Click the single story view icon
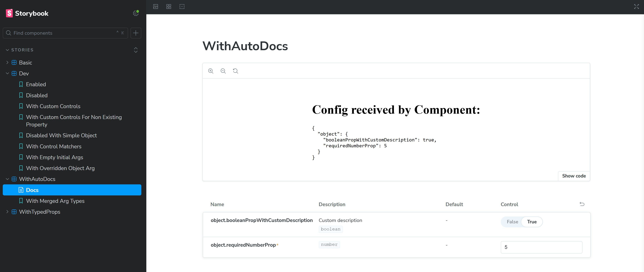Image resolution: width=644 pixels, height=272 pixels. click(155, 7)
